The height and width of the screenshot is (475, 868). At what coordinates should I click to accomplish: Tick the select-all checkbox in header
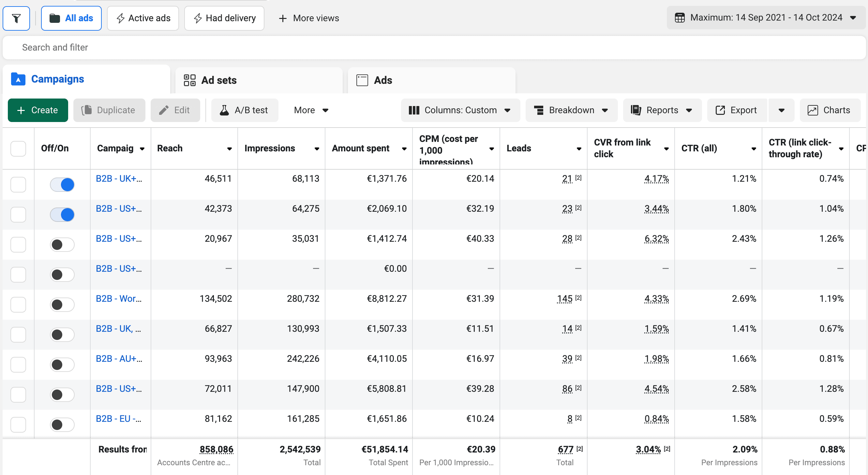click(18, 149)
